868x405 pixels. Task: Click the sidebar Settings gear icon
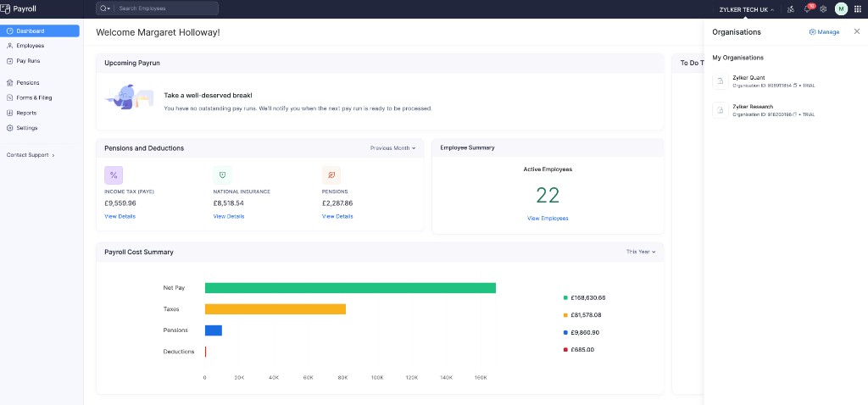tap(9, 128)
